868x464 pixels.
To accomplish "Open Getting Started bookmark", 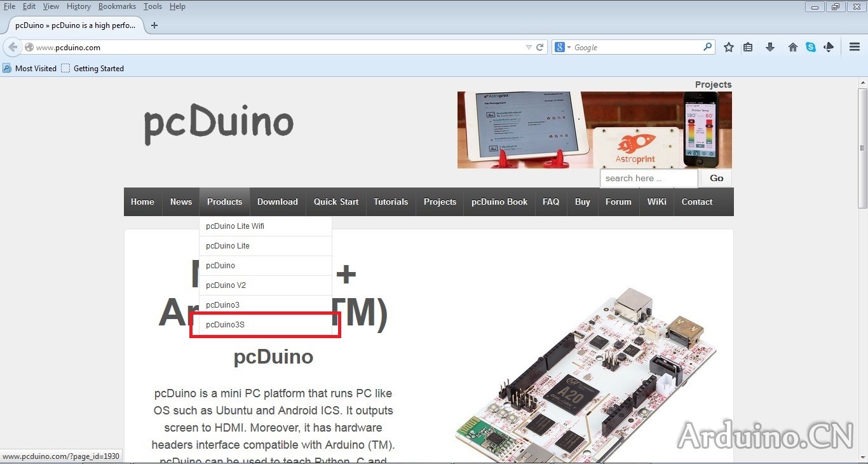I will [x=92, y=68].
